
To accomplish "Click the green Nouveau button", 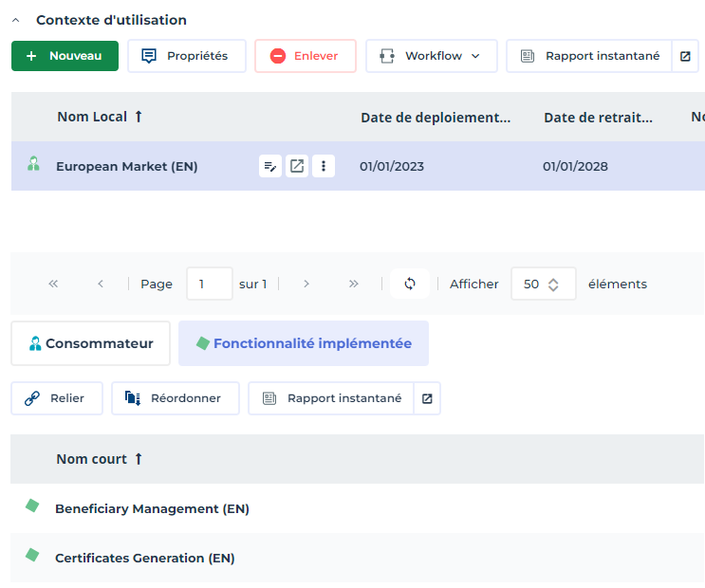I will pos(65,56).
